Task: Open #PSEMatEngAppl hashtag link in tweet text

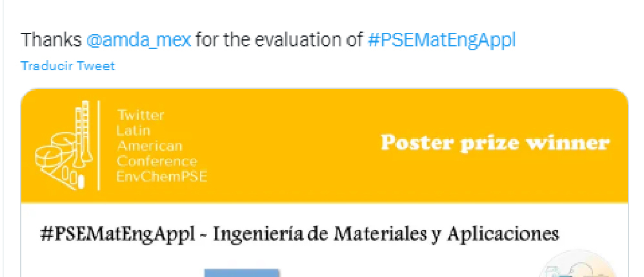Action: coord(441,40)
